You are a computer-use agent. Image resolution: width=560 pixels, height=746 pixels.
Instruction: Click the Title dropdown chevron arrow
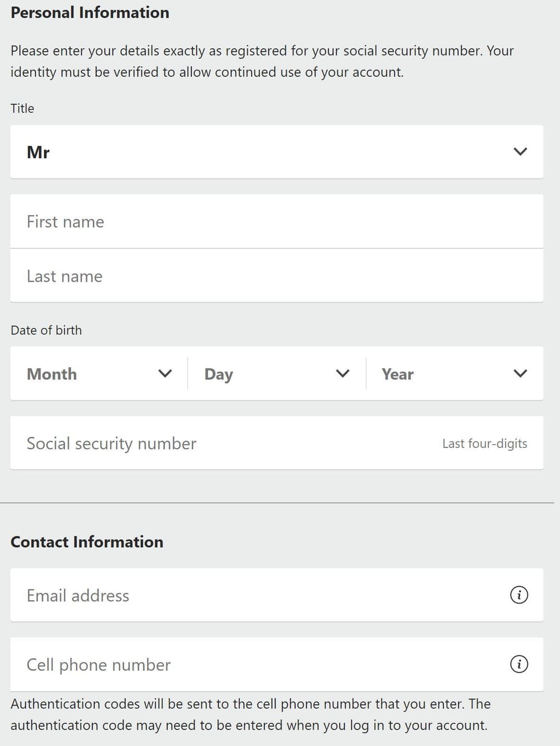coord(521,151)
